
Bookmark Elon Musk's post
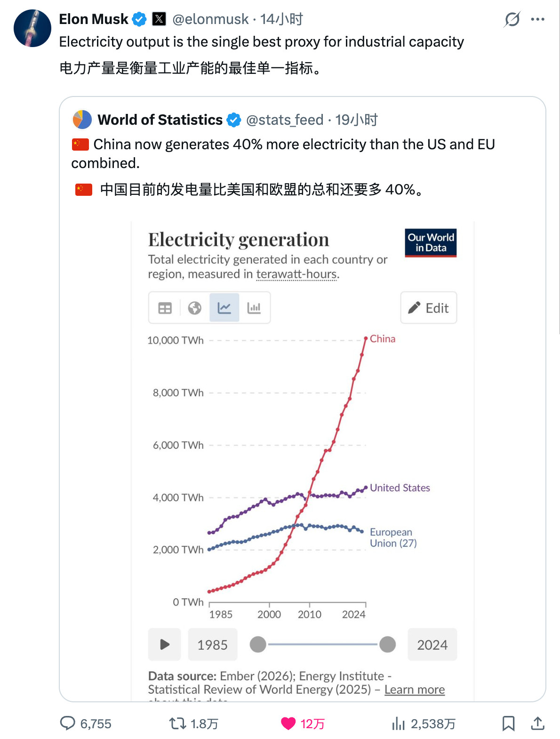[509, 724]
